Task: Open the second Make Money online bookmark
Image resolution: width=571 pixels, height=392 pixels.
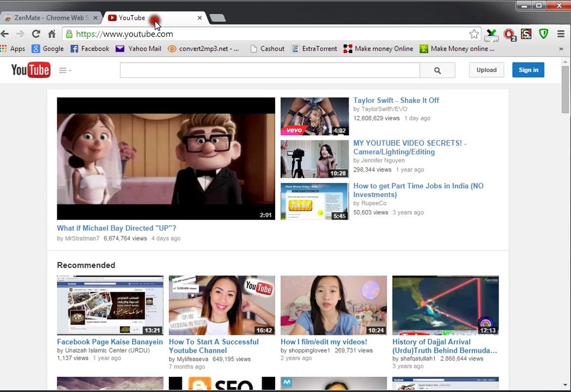Action: [x=457, y=49]
